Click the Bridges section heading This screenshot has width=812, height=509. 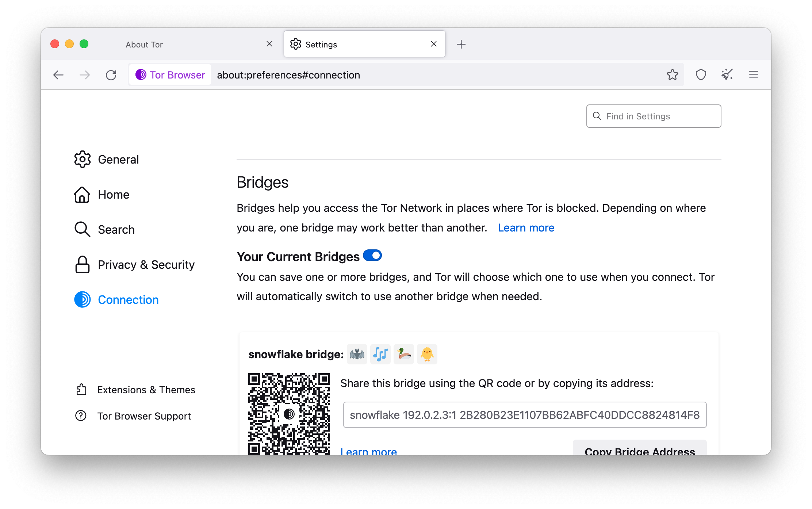(263, 183)
